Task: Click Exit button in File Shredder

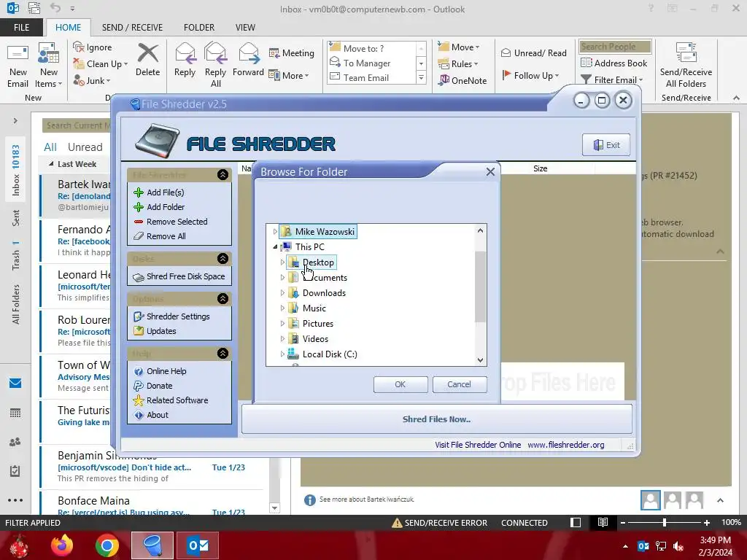Action: click(x=606, y=145)
